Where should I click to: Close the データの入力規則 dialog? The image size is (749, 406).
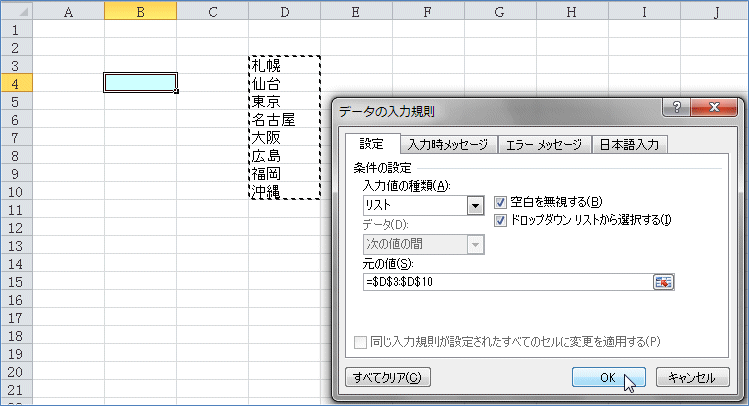(x=714, y=107)
